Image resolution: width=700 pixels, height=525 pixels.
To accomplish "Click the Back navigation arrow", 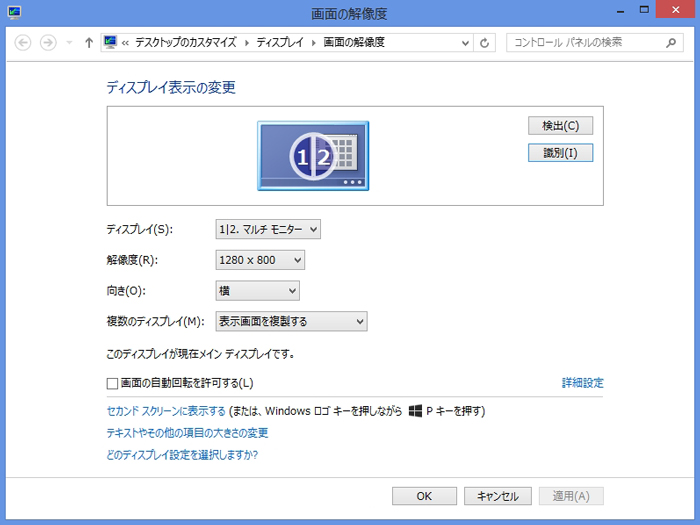I will 23,43.
